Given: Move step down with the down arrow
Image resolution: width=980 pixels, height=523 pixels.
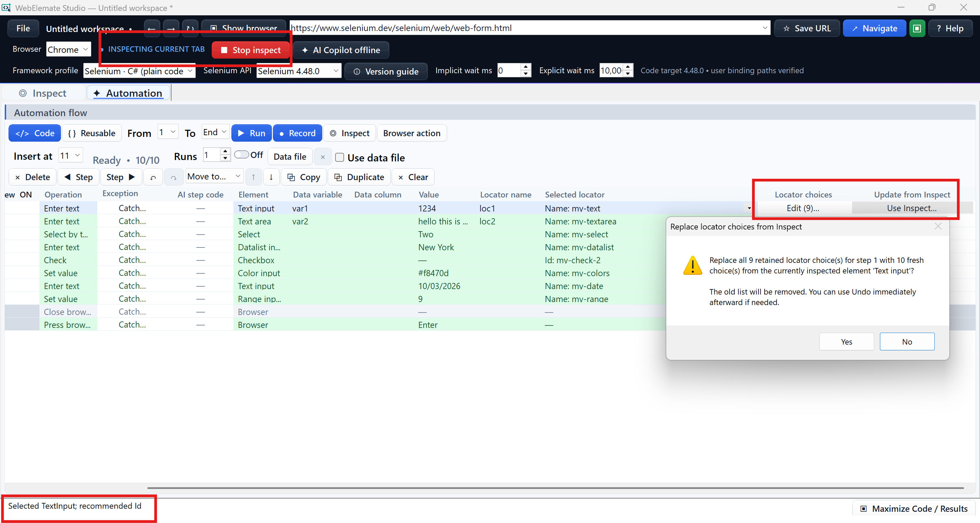Looking at the screenshot, I should point(271,177).
